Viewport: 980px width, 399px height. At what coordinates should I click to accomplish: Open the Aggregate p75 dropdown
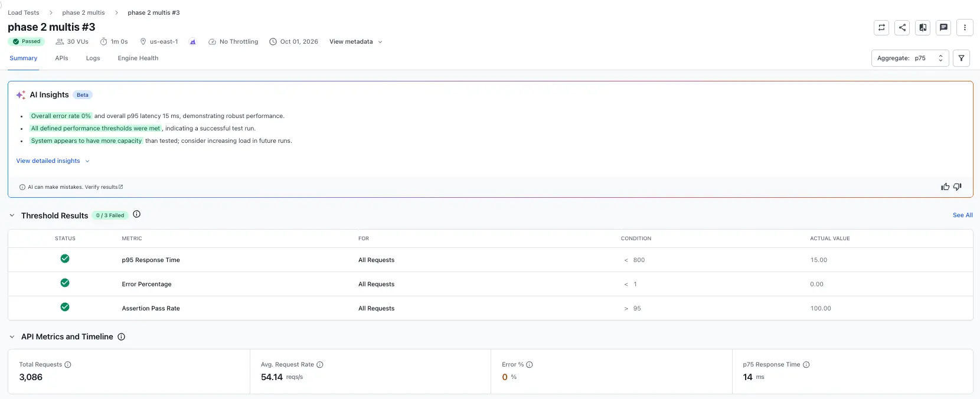[x=910, y=58]
